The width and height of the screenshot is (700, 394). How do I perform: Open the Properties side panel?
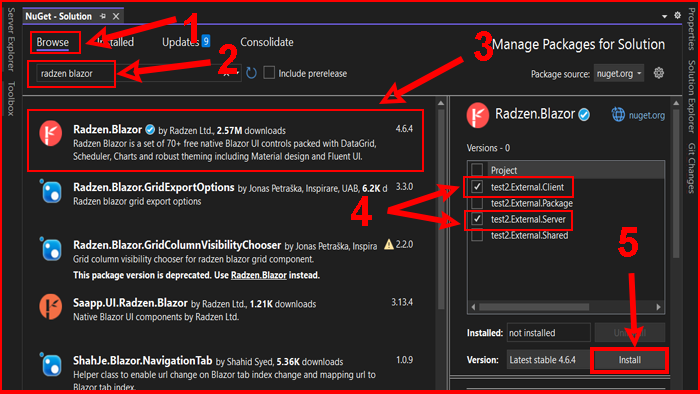[x=692, y=29]
